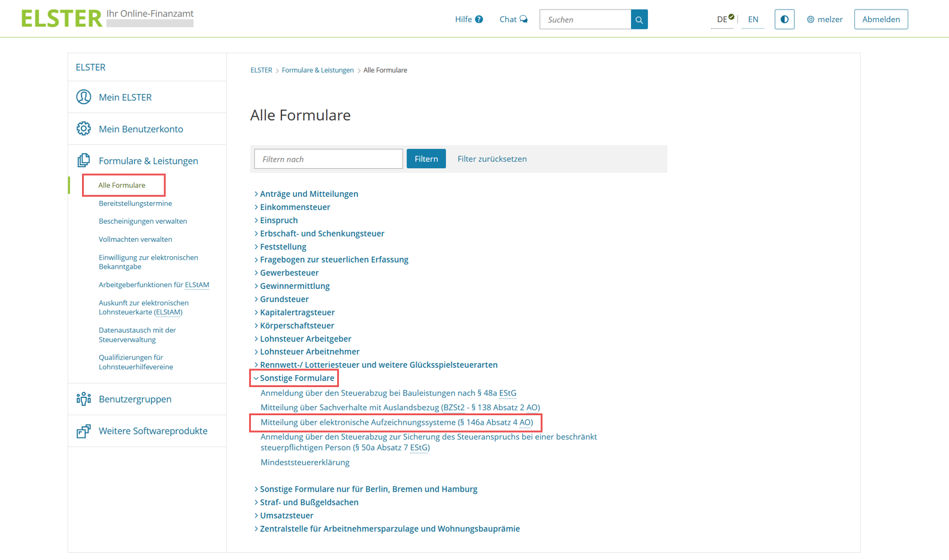The image size is (949, 560).
Task: Click the Filtern nach input field
Action: (328, 159)
